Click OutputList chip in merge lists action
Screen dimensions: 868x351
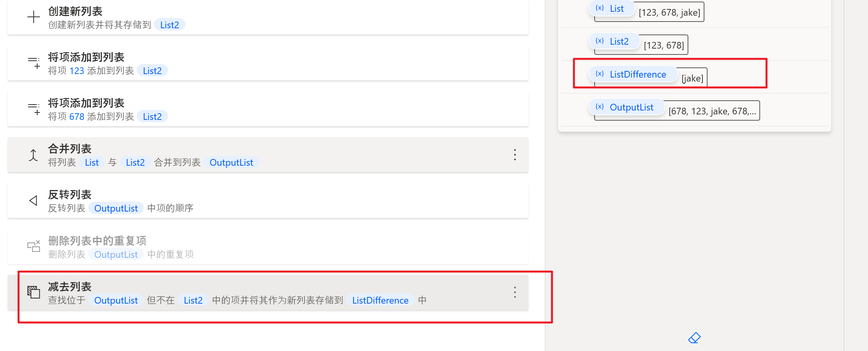231,162
